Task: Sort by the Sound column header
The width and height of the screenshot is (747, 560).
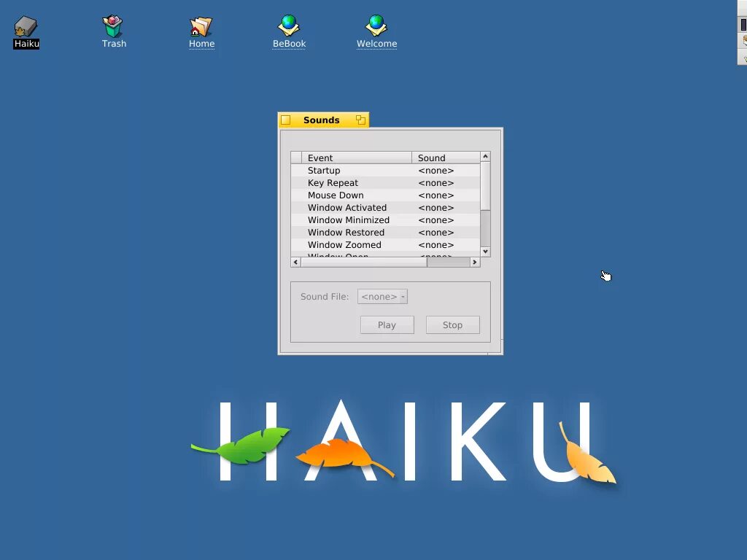Action: [x=446, y=157]
